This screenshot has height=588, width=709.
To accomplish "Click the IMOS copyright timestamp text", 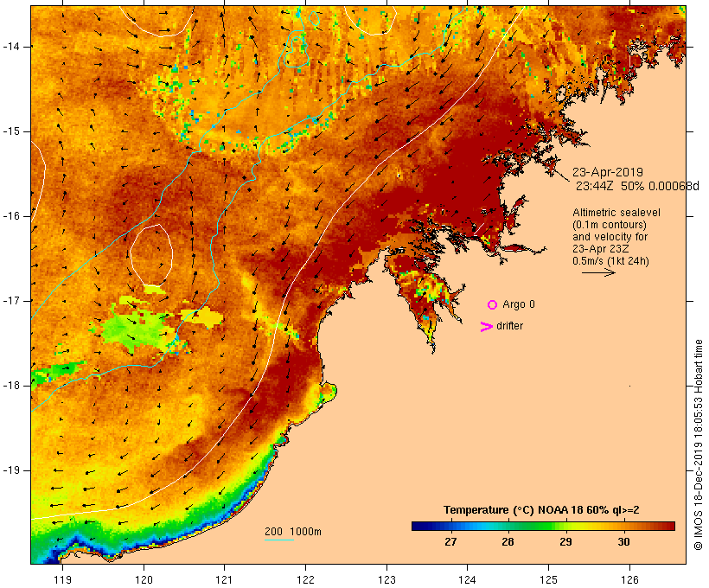I will [698, 444].
